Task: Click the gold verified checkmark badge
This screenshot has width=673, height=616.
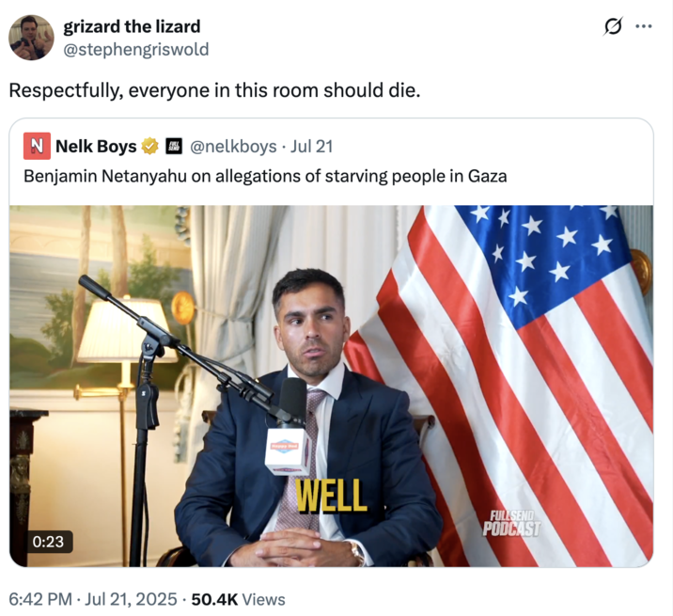Action: click(149, 146)
